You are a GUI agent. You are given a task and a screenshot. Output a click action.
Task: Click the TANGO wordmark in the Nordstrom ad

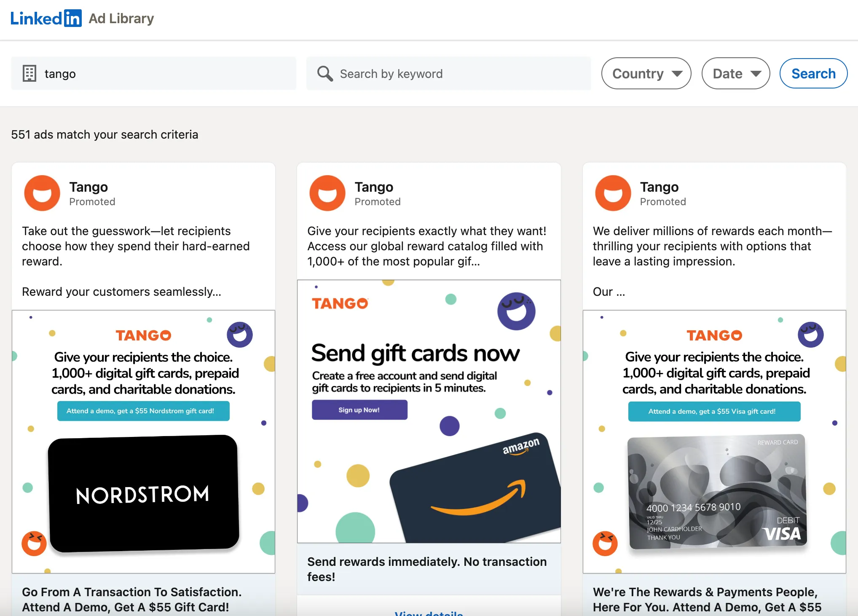coord(143,335)
